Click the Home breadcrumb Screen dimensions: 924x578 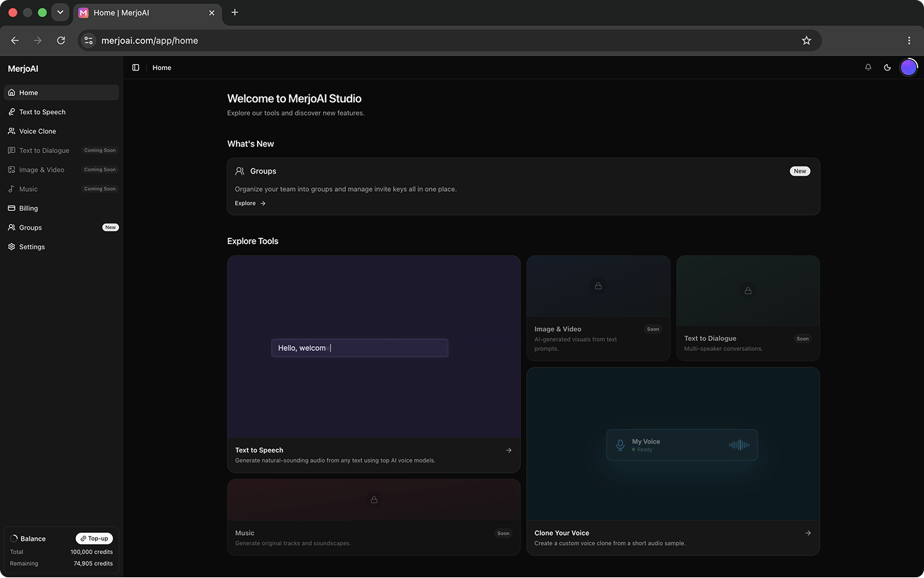tap(162, 68)
